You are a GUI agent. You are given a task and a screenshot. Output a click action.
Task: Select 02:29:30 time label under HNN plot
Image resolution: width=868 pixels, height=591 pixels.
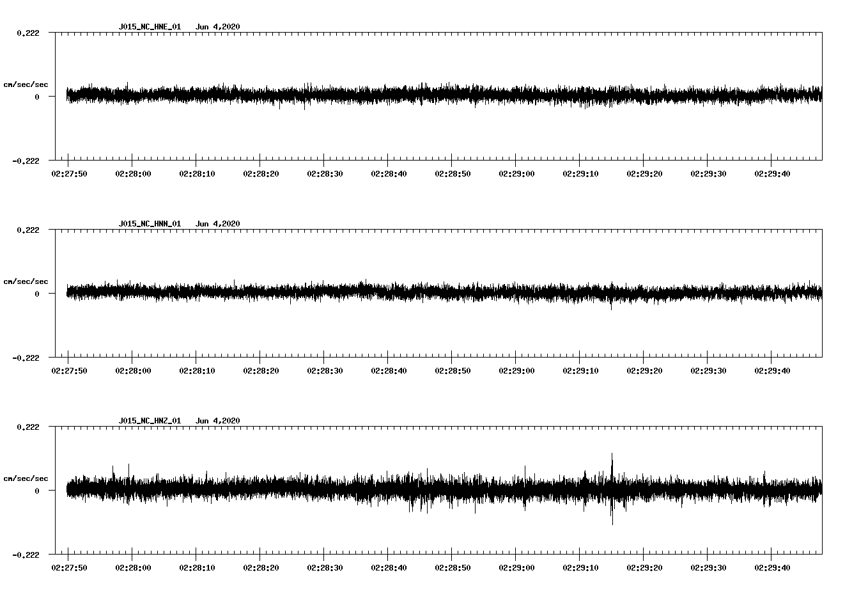click(x=708, y=371)
